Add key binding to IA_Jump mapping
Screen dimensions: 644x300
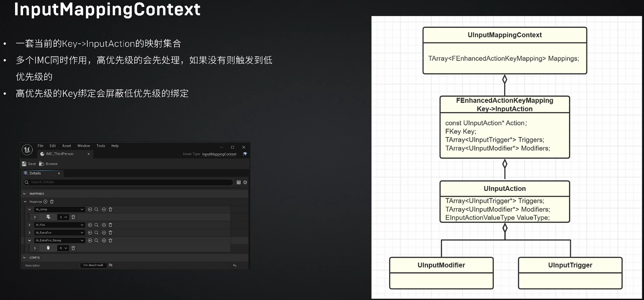pos(104,209)
